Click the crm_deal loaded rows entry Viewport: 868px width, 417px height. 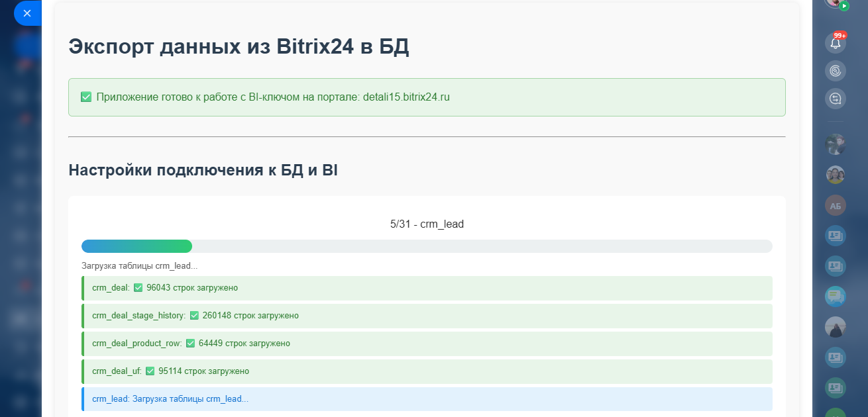click(x=427, y=288)
